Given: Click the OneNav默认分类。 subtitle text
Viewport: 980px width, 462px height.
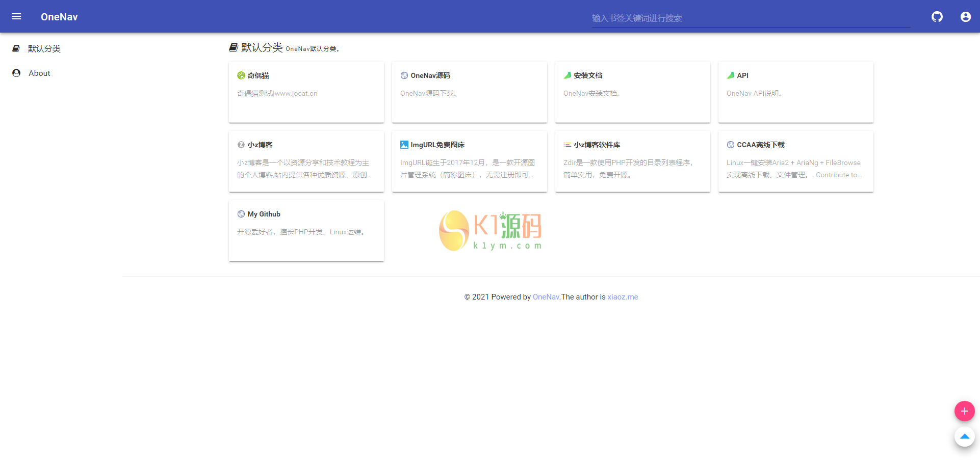Looking at the screenshot, I should 313,49.
